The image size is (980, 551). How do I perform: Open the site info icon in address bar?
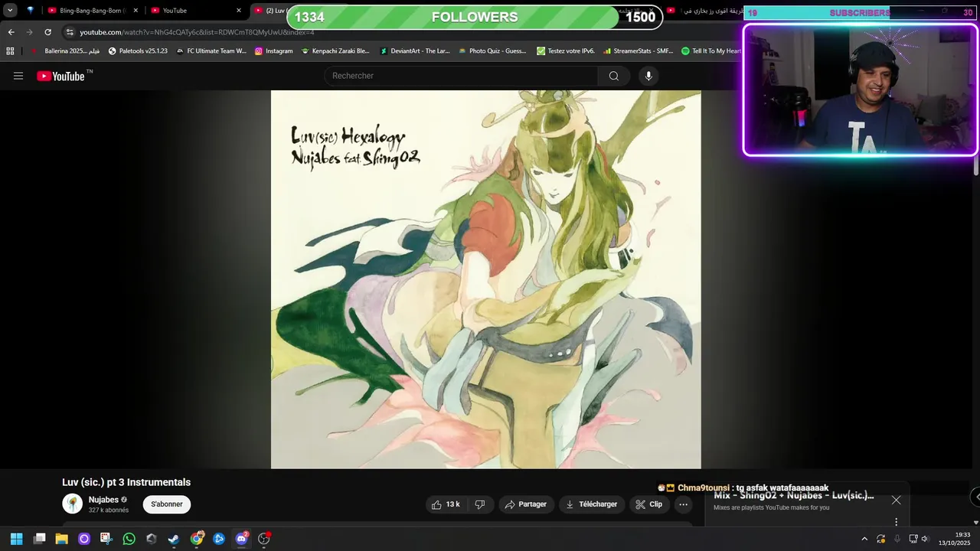click(70, 32)
